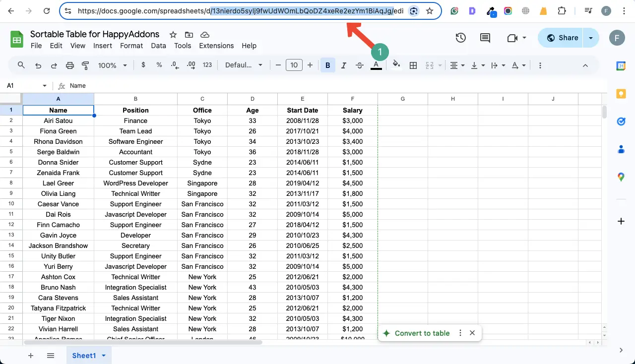
Task: Click the borders grid icon
Action: tap(413, 65)
